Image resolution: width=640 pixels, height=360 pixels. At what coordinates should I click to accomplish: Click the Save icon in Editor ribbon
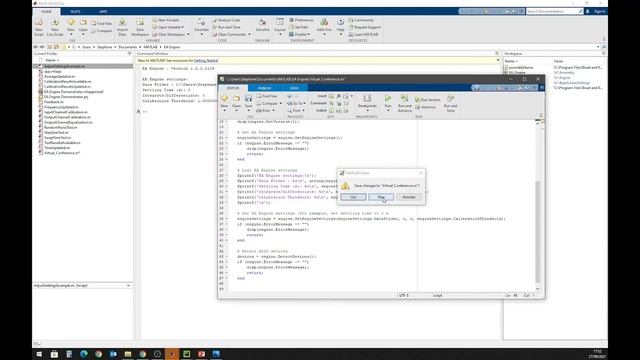pos(248,98)
